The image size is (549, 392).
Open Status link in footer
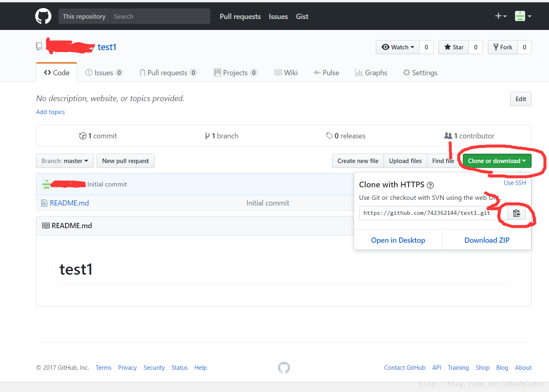pos(180,367)
